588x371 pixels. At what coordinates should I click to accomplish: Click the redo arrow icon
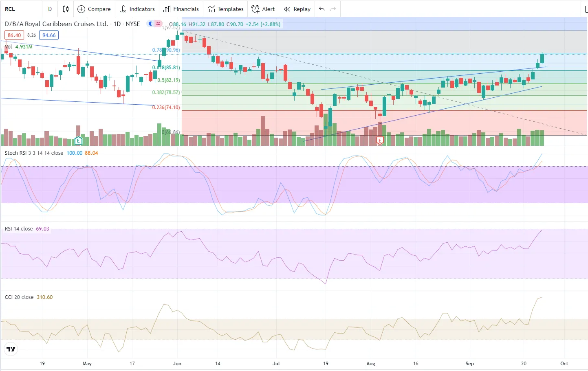click(x=333, y=9)
